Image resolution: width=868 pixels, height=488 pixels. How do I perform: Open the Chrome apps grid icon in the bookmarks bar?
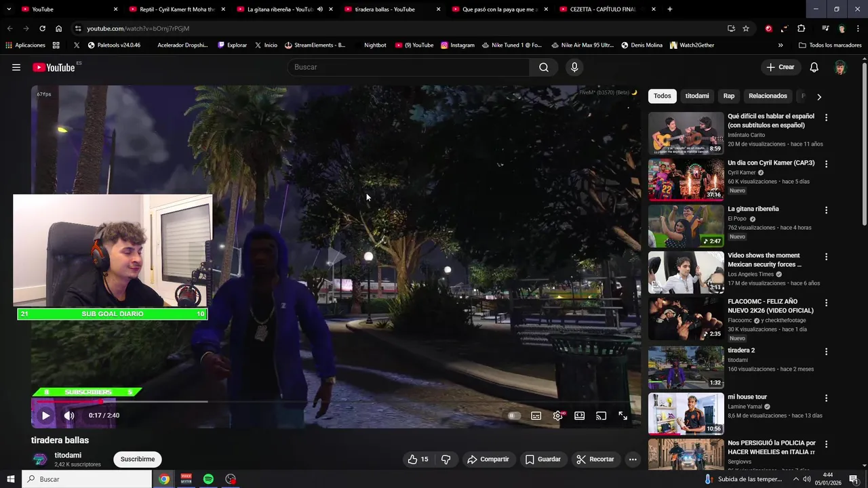[x=56, y=45]
